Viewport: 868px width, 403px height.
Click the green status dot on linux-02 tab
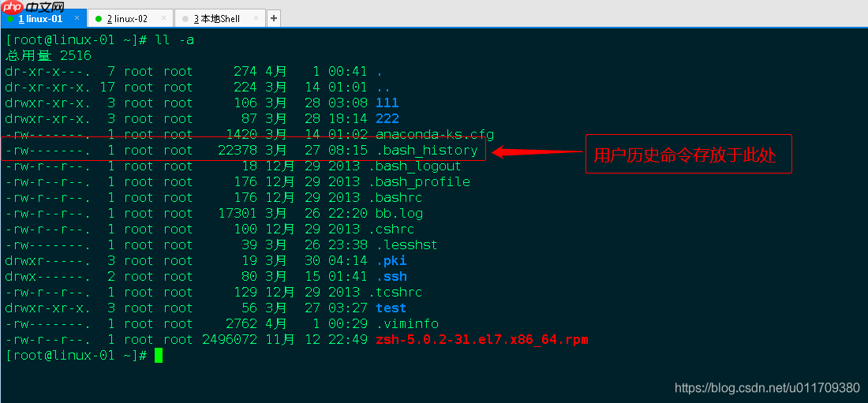pyautogui.click(x=99, y=19)
